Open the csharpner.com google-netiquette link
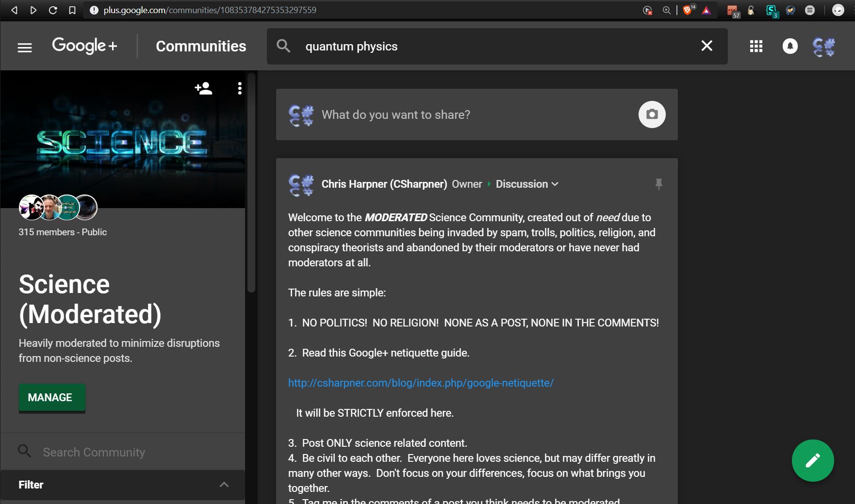Image resolution: width=855 pixels, height=504 pixels. [421, 383]
